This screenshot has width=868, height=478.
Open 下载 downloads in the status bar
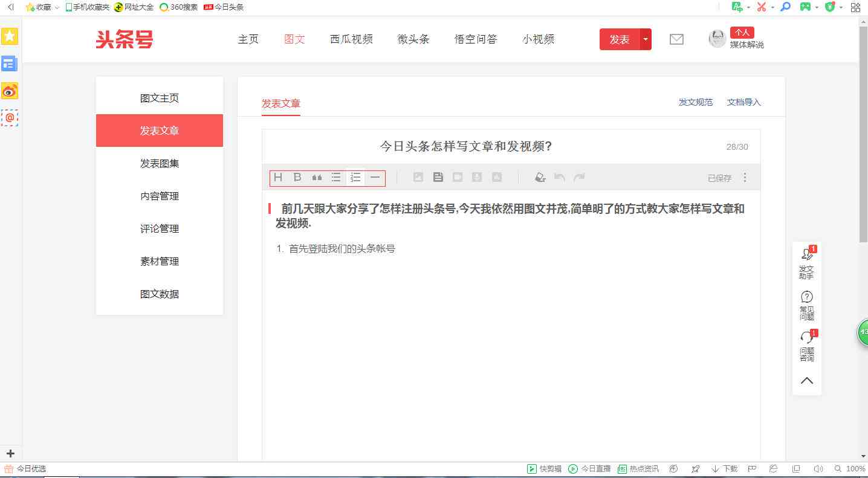click(x=724, y=469)
